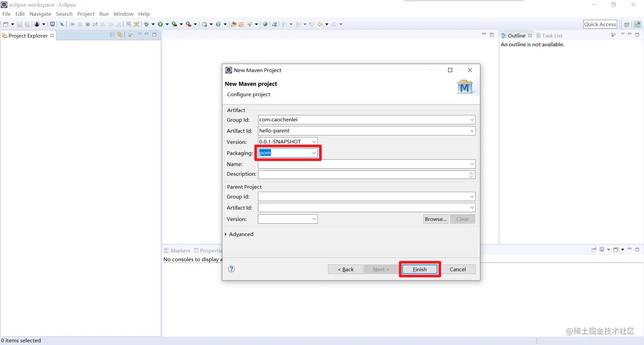The height and width of the screenshot is (345, 644).
Task: Click the Open Perspective icon
Action: coord(627,24)
